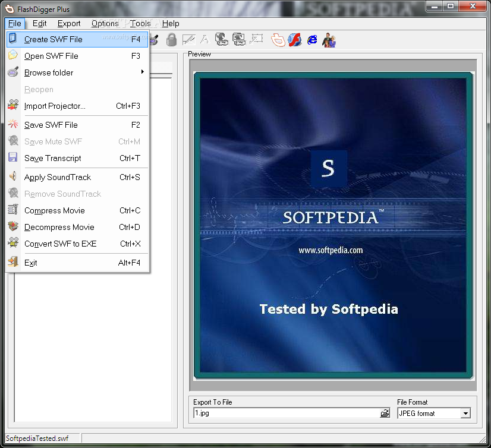Click the Convert SWF to EXE icon

click(x=13, y=242)
